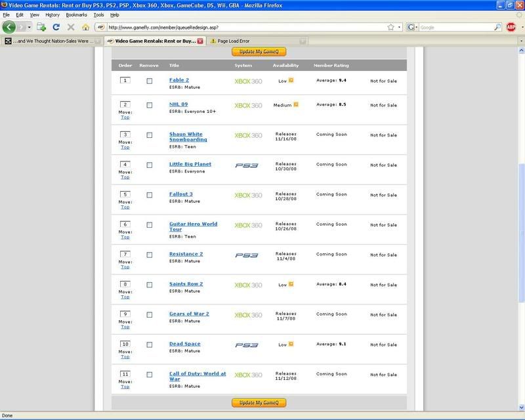Tick the Remove checkbox for Fable 2
The width and height of the screenshot is (525, 420).
pyautogui.click(x=150, y=81)
